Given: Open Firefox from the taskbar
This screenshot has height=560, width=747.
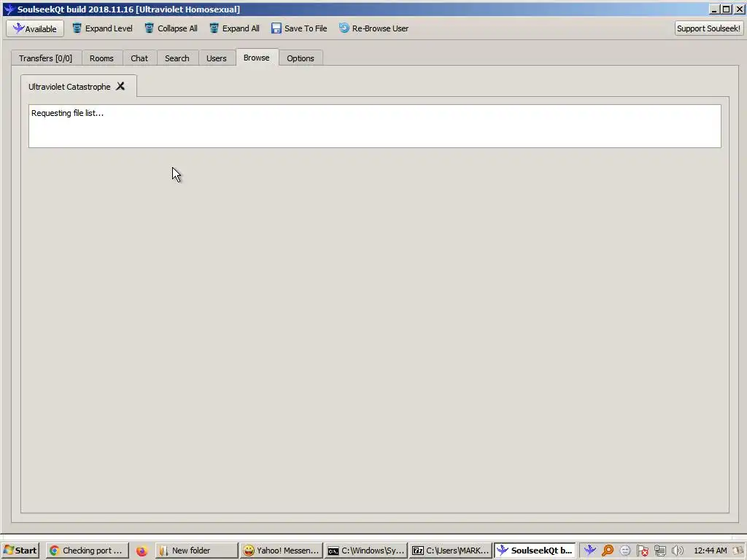Looking at the screenshot, I should 142,551.
